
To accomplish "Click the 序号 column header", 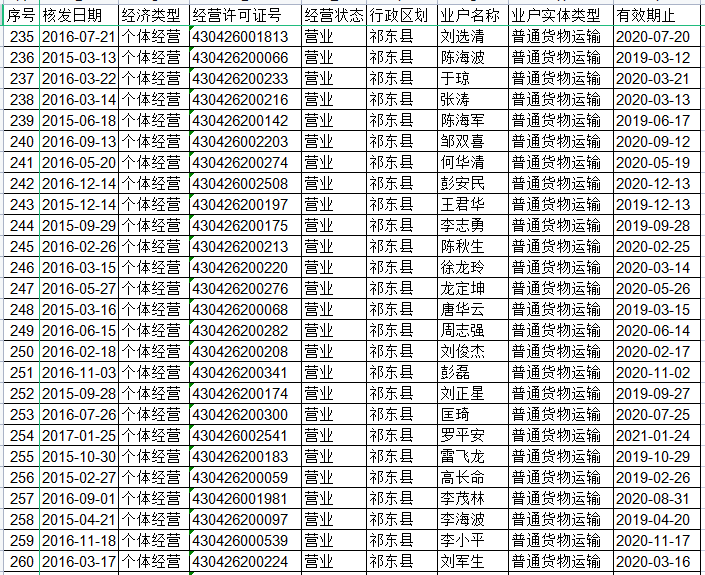I will (x=20, y=16).
